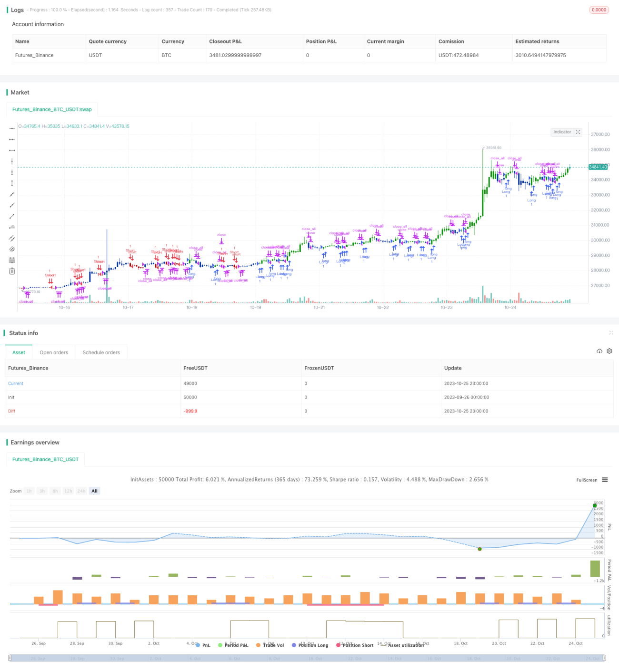Click the cloud download icon
The height and width of the screenshot is (672, 619).
pyautogui.click(x=599, y=351)
